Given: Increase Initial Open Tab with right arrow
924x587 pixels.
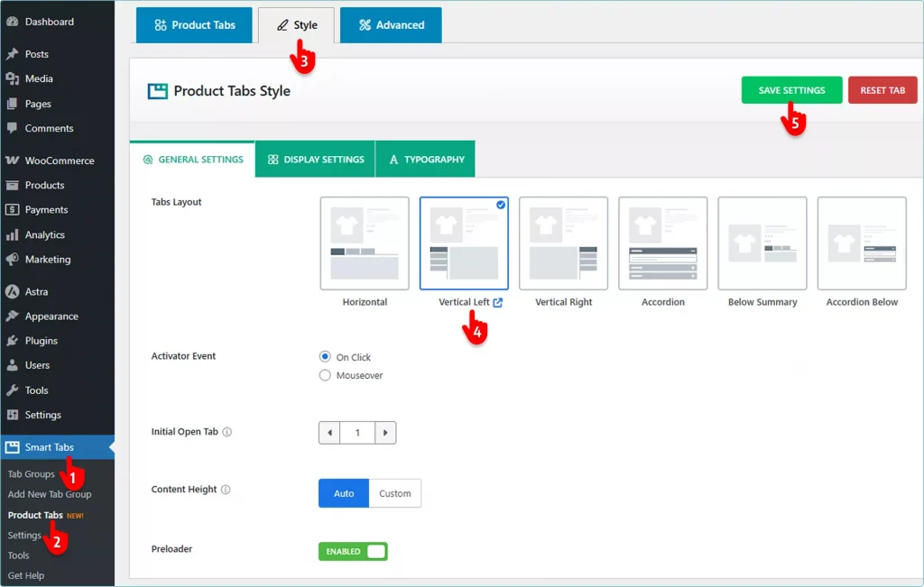Looking at the screenshot, I should (385, 433).
